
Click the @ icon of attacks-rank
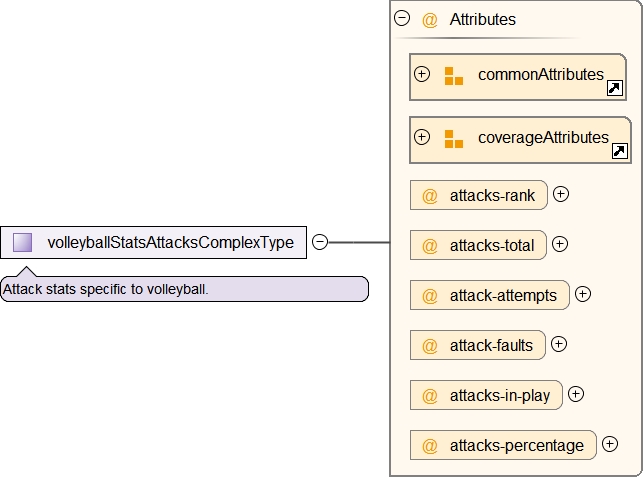[x=430, y=195]
